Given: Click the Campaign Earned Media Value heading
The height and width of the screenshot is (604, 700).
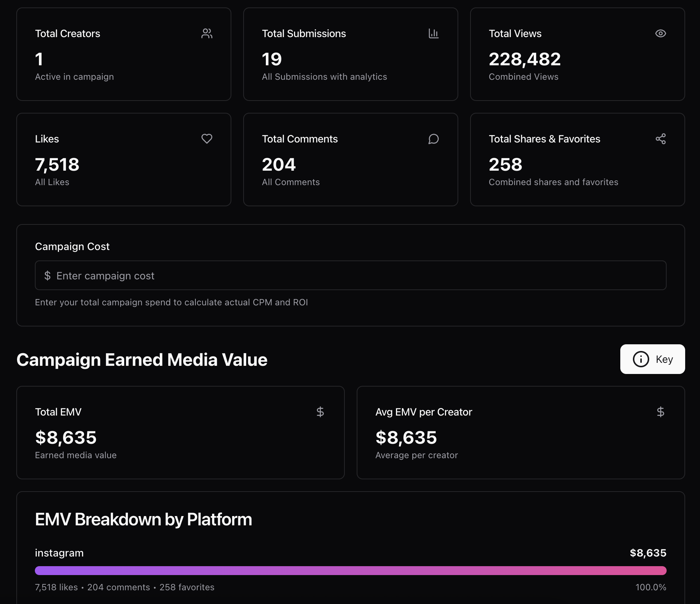Looking at the screenshot, I should (x=142, y=360).
